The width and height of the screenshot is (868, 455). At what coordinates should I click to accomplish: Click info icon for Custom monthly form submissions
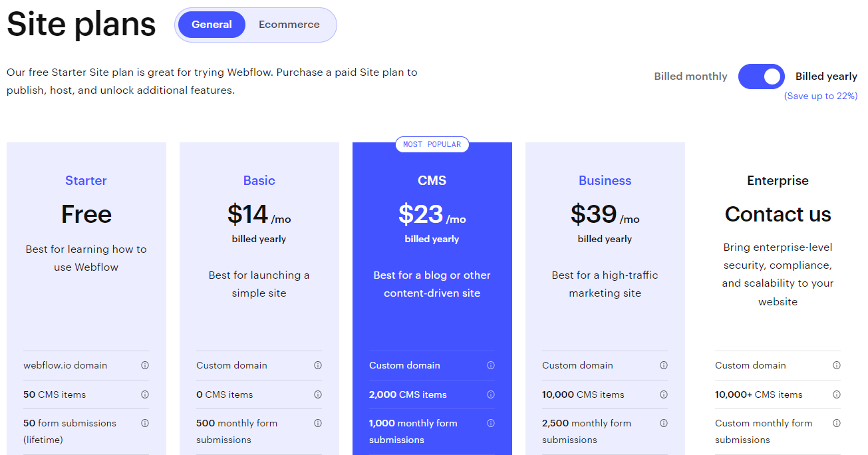click(837, 423)
